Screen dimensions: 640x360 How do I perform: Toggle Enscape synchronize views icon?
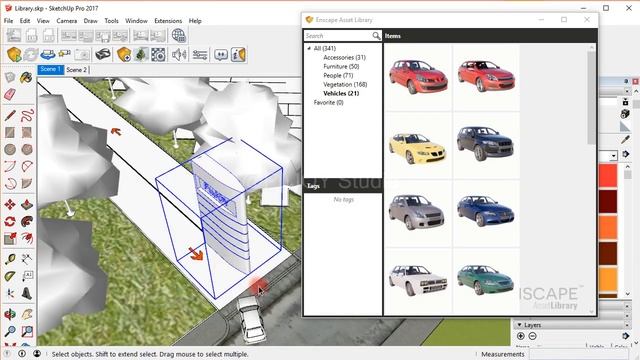[x=48, y=54]
